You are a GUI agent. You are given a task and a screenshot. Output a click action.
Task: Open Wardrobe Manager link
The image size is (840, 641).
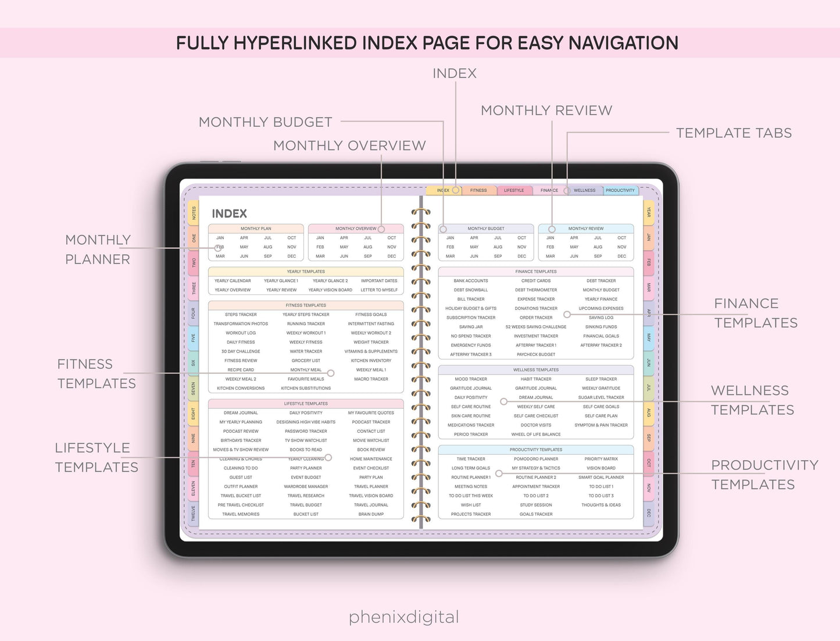coord(306,487)
